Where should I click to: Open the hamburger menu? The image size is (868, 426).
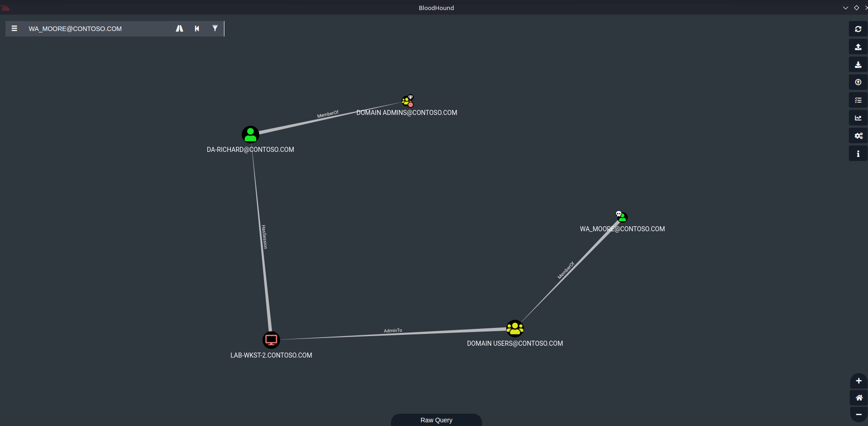pos(15,28)
